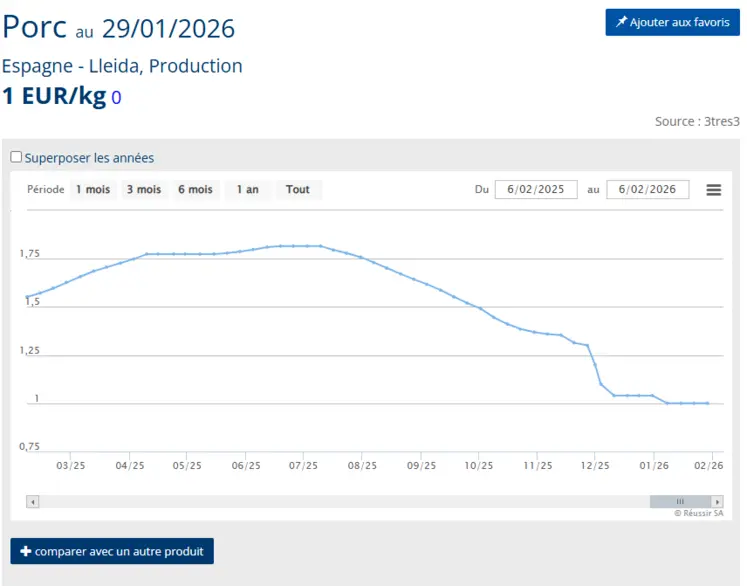Click the pin icon in Ajouter aux favoris
The image size is (747, 586).
(x=621, y=23)
